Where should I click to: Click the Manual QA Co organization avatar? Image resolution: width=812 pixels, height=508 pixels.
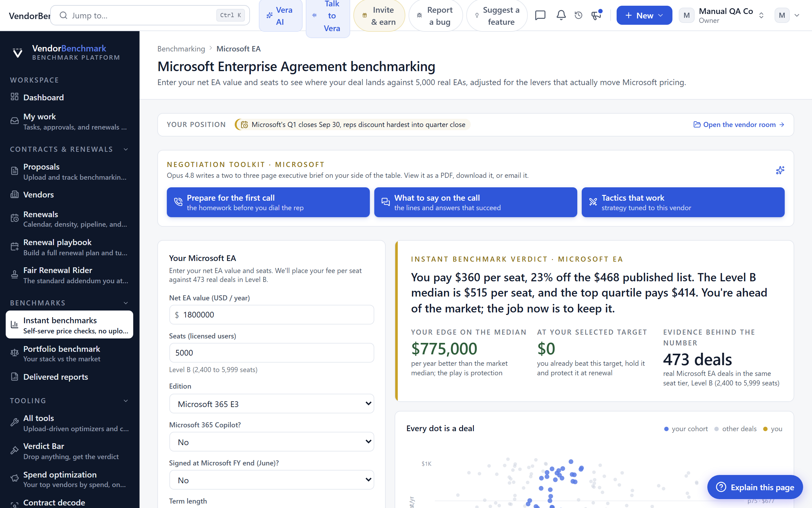tap(686, 16)
